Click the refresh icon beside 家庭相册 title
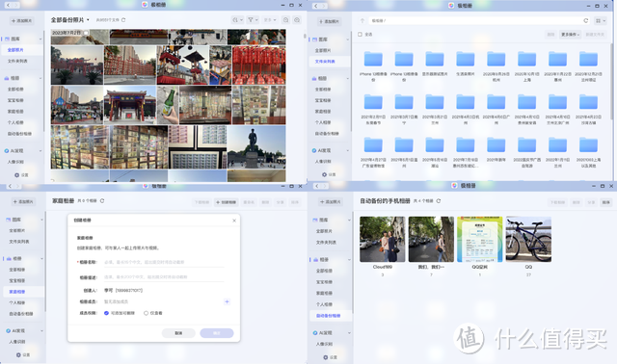This screenshot has height=364, width=617. coord(102,201)
